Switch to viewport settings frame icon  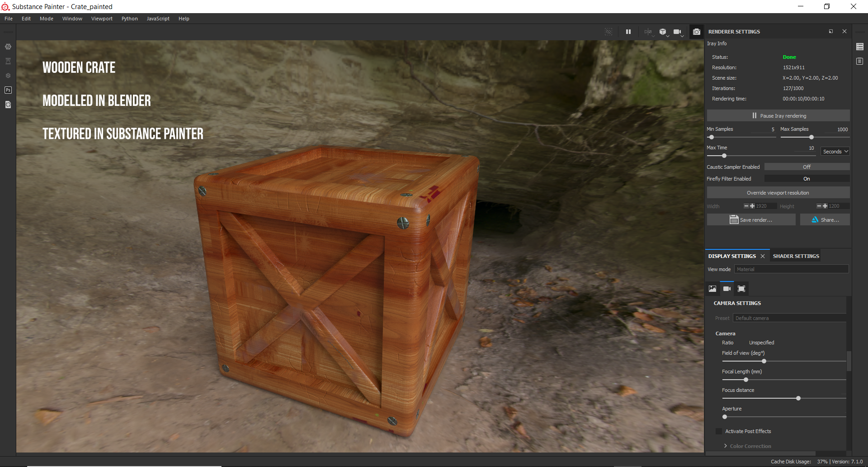741,289
